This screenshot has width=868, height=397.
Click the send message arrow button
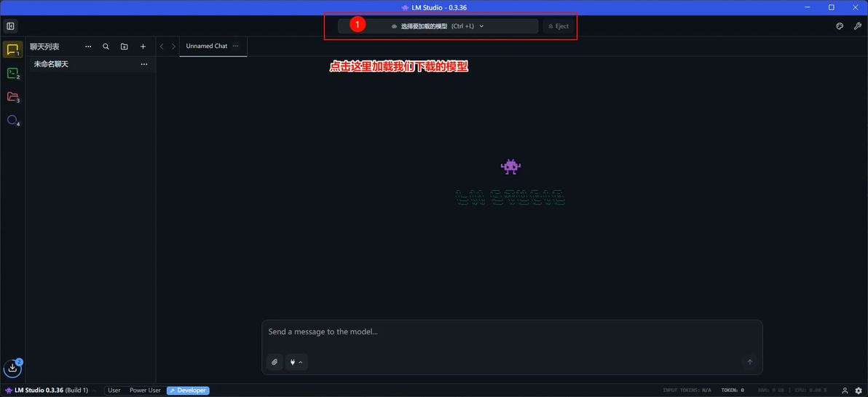749,362
